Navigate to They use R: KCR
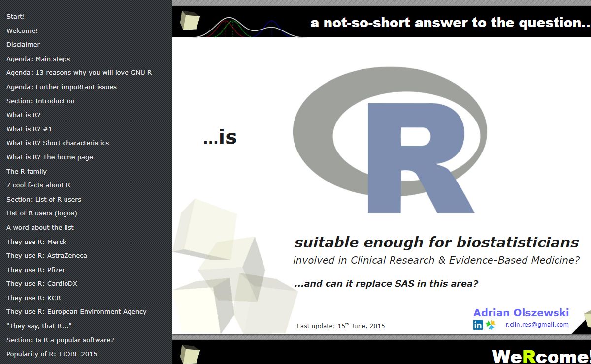Viewport: 591px width, 364px height. tap(34, 298)
